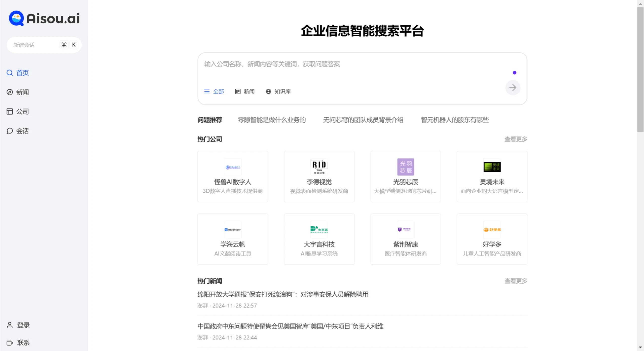644x351 pixels.
Task: Click the Aisou.ai logo icon
Action: click(x=16, y=18)
